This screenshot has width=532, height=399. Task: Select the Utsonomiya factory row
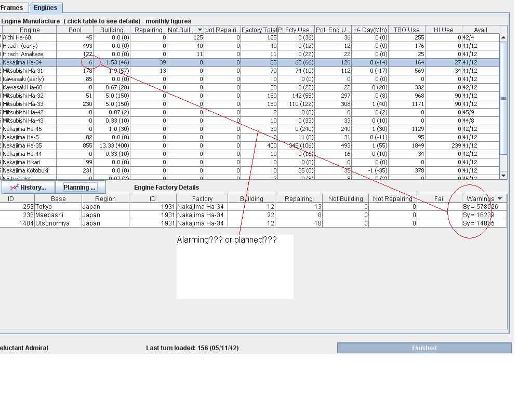click(254, 223)
